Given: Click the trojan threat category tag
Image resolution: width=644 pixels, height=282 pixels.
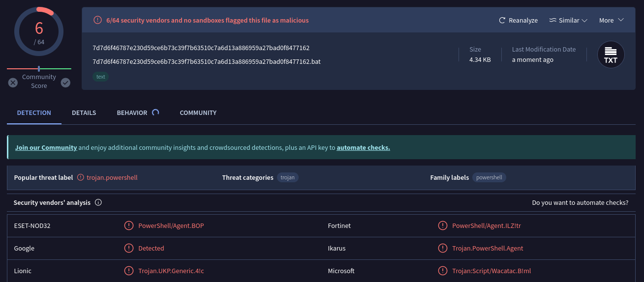Looking at the screenshot, I should pyautogui.click(x=288, y=177).
